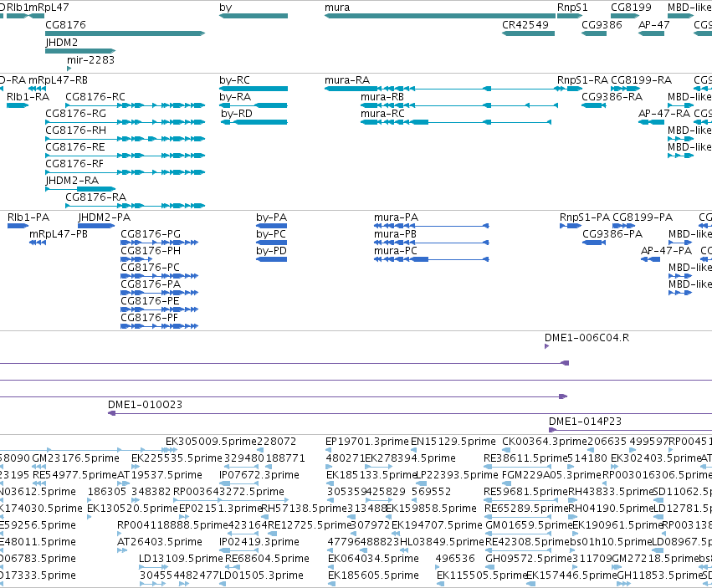
Task: Select protein AP-47-PA
Action: 666,251
